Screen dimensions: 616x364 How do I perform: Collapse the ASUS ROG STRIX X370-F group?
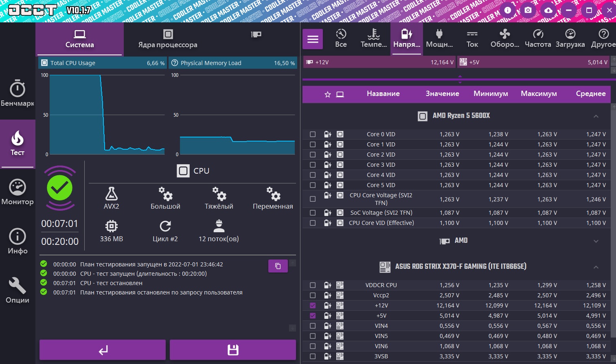click(596, 267)
